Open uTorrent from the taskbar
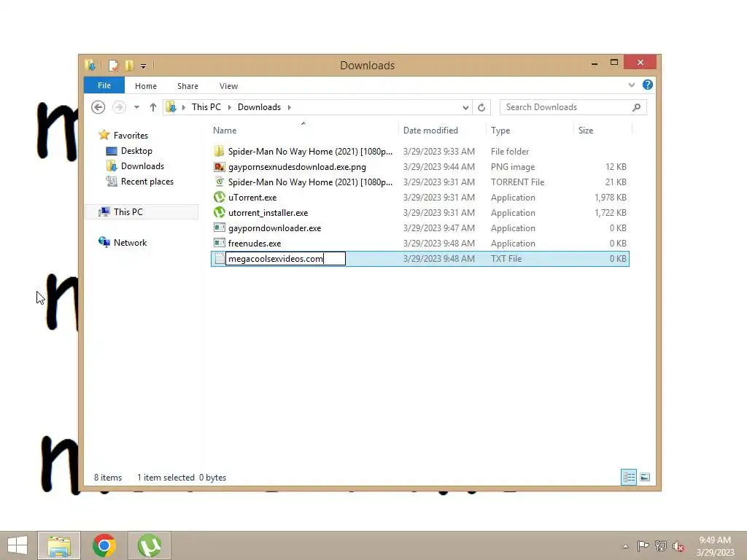 click(x=149, y=545)
